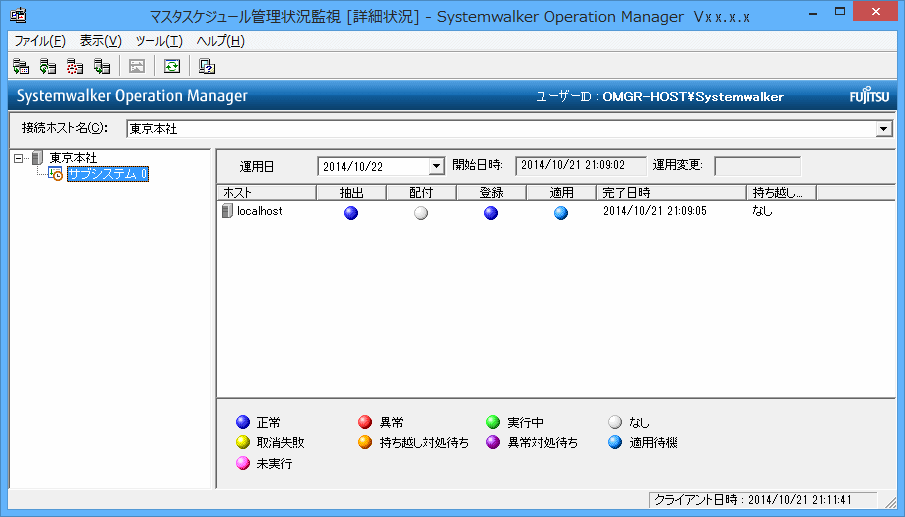Open the ヘルプ(H) menu
Viewport: 905px width, 517px height.
pos(220,41)
